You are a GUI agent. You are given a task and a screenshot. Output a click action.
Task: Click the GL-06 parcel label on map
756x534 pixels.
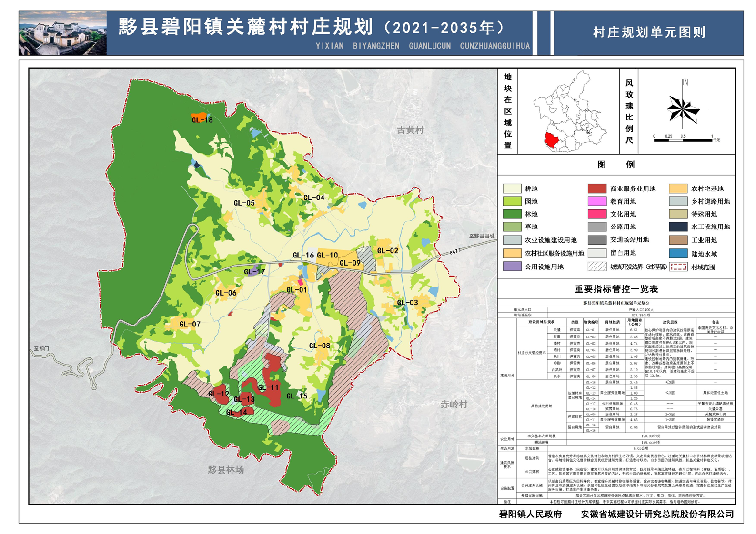click(226, 293)
